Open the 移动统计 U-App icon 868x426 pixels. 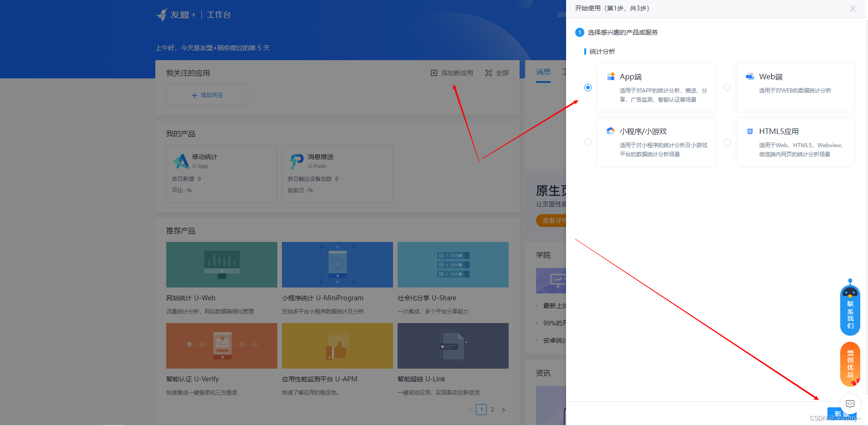click(181, 161)
